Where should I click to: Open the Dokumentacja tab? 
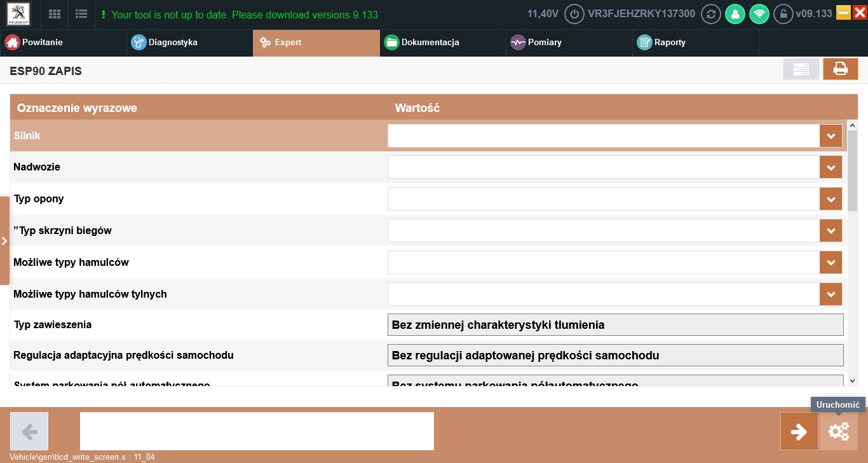[x=430, y=43]
